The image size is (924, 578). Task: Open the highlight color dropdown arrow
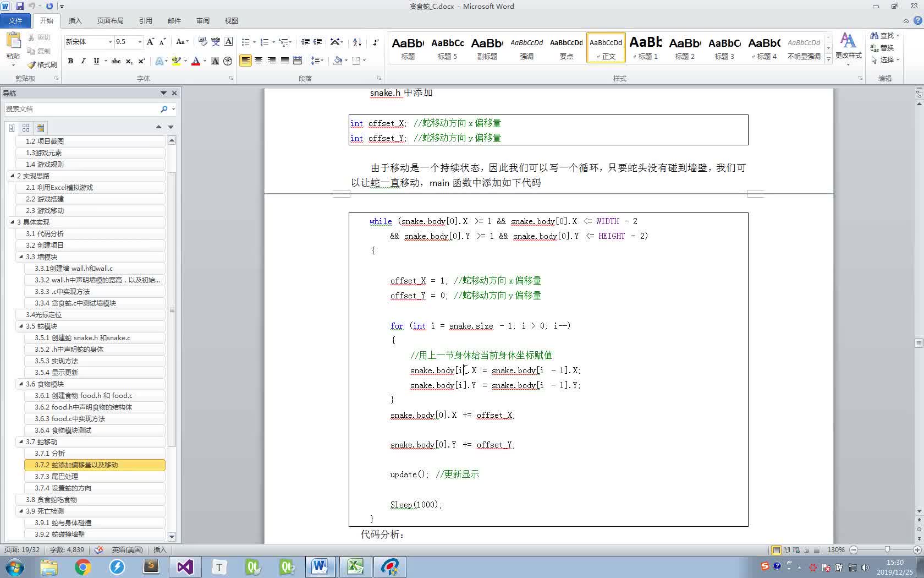click(x=185, y=61)
